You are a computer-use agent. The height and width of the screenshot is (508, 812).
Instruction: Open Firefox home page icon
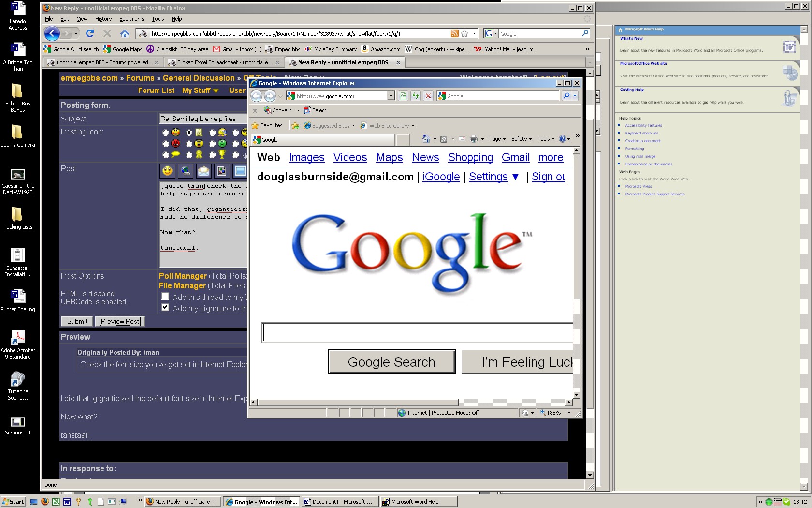point(125,33)
